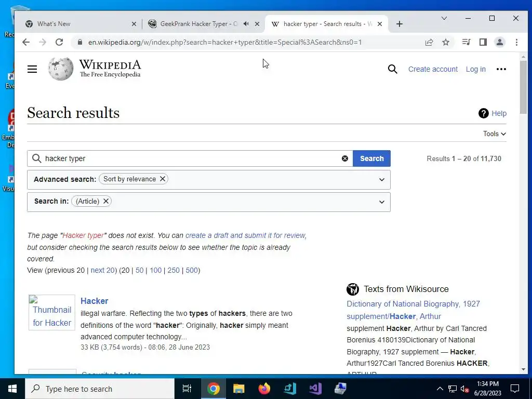
Task: Open File Explorer from the taskbar
Action: 239,389
